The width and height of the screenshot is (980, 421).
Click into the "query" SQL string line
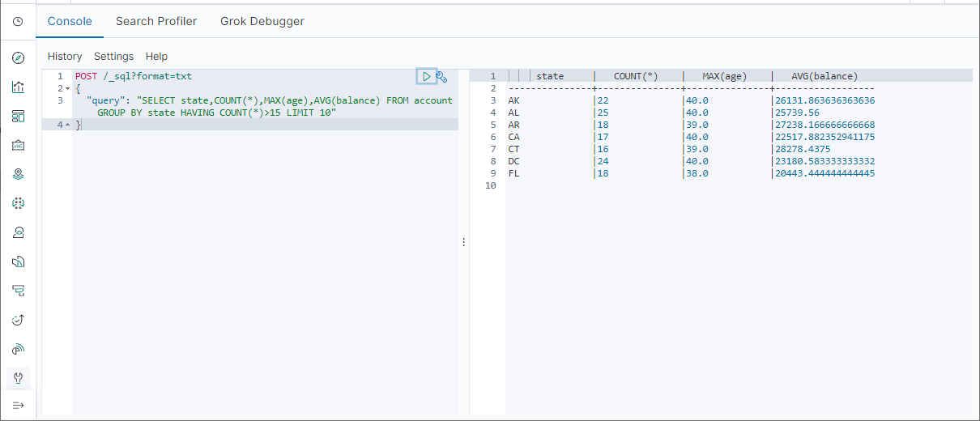click(269, 100)
